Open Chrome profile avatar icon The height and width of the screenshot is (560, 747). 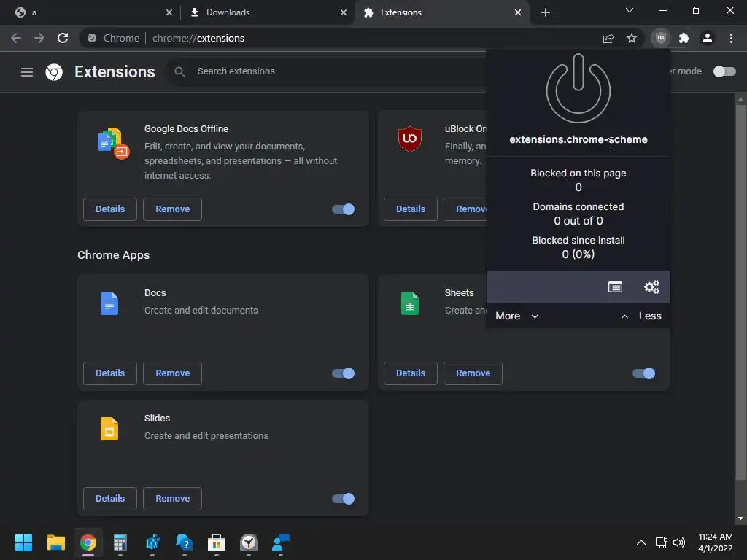point(708,38)
